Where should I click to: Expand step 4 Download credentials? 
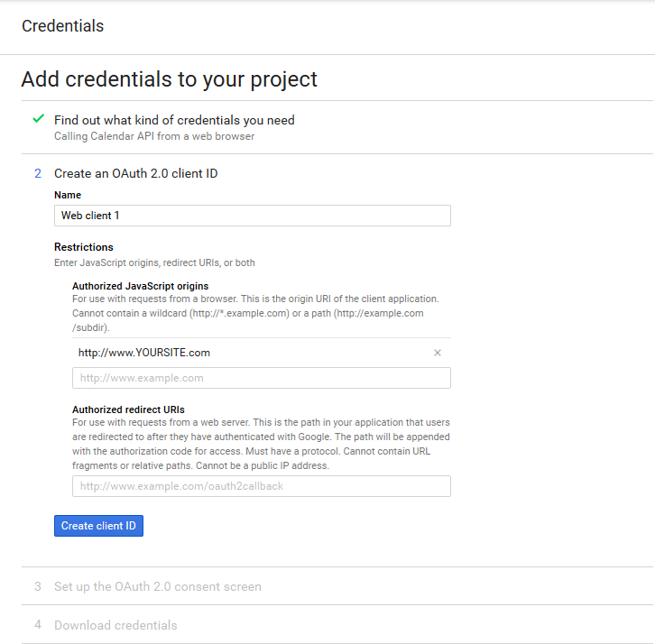pos(115,625)
